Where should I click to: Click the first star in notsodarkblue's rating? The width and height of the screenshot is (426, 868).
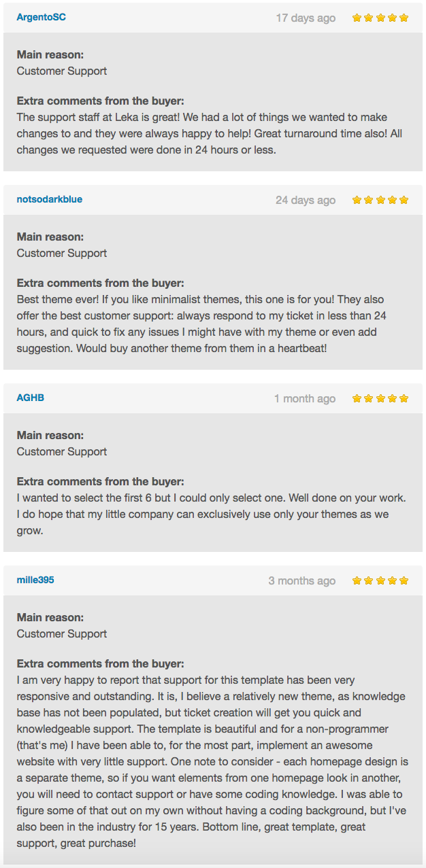pos(357,200)
